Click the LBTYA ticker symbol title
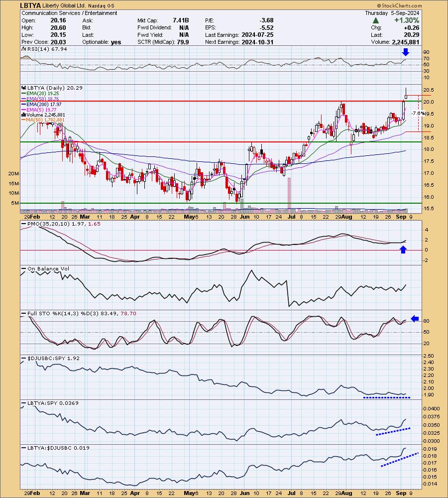Viewport: 448px width, 498px height. pos(30,5)
